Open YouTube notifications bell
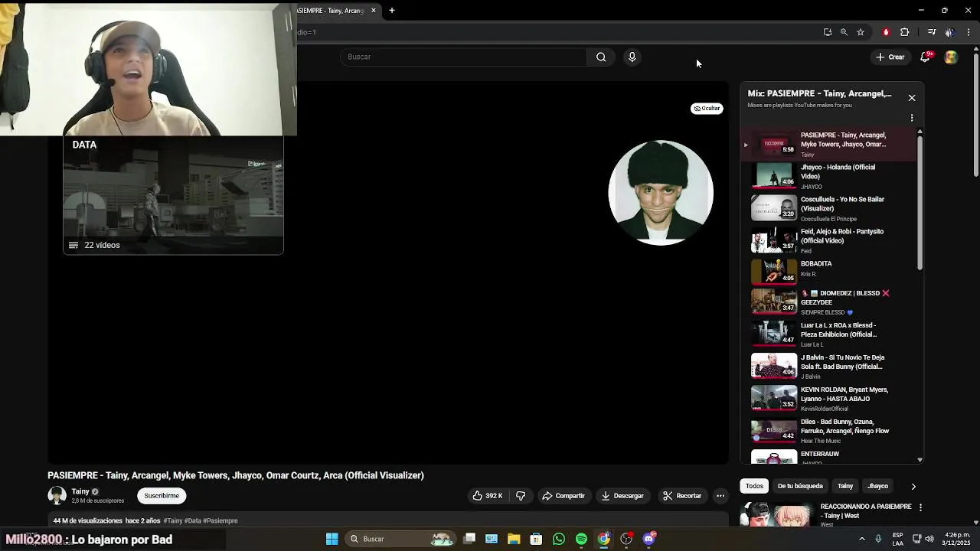This screenshot has height=551, width=980. pyautogui.click(x=925, y=57)
